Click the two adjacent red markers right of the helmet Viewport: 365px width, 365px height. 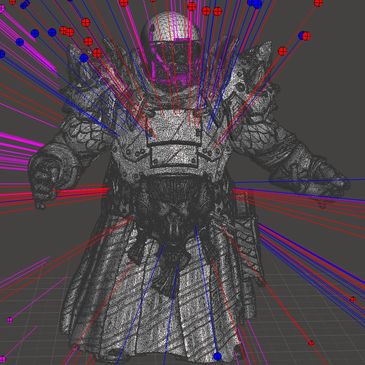pos(212,11)
